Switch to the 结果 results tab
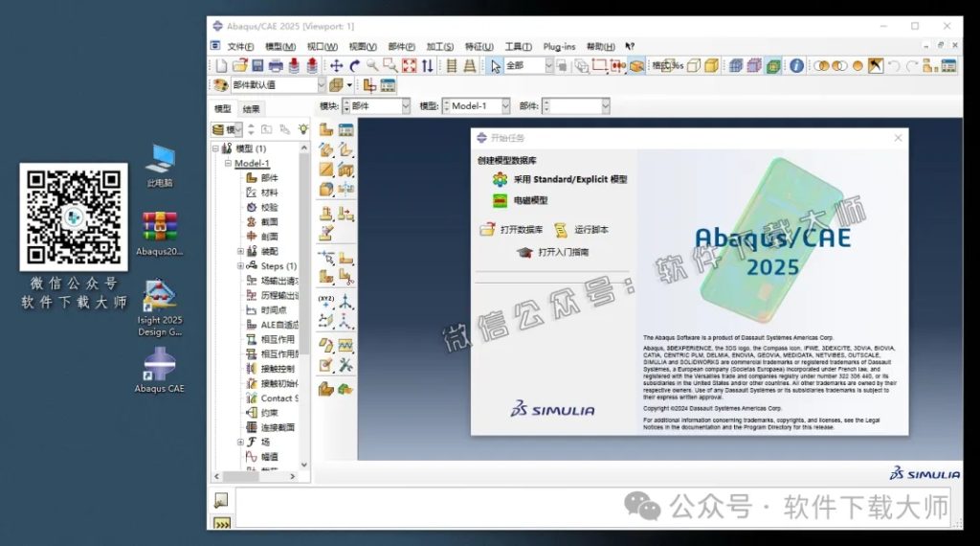Image resolution: width=980 pixels, height=546 pixels. pos(252,109)
